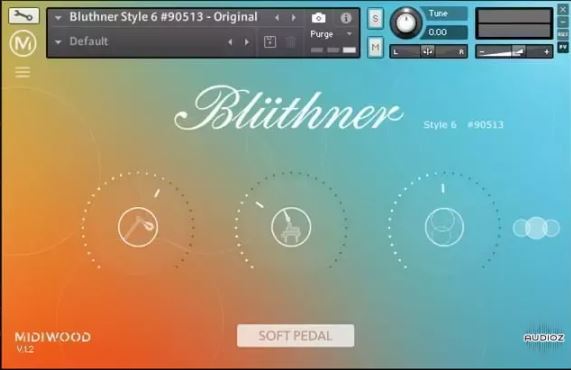The image size is (571, 370).
Task: Click the three overlapping circles icon
Action: click(536, 228)
